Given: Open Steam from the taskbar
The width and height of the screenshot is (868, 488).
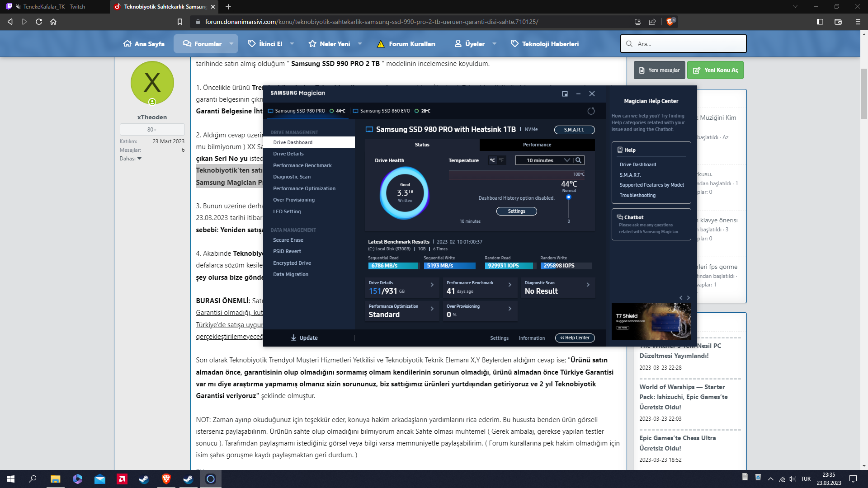Looking at the screenshot, I should coord(144,479).
